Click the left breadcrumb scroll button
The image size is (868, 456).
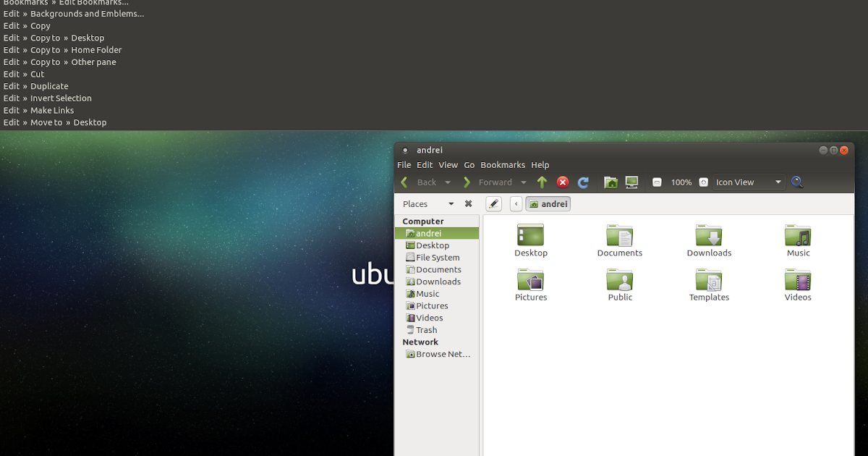(516, 203)
